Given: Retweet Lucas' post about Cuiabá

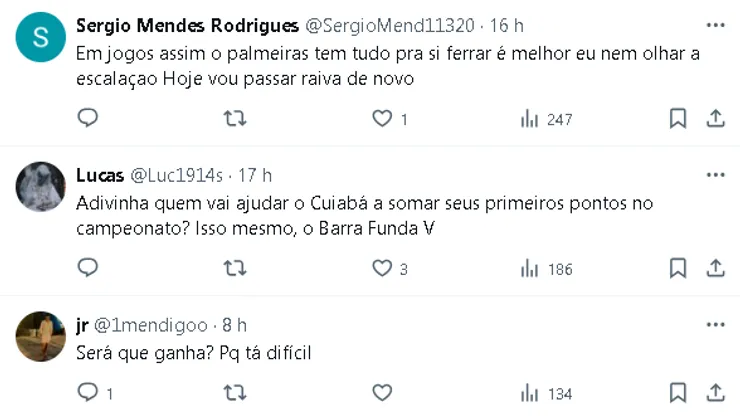Looking at the screenshot, I should [234, 268].
